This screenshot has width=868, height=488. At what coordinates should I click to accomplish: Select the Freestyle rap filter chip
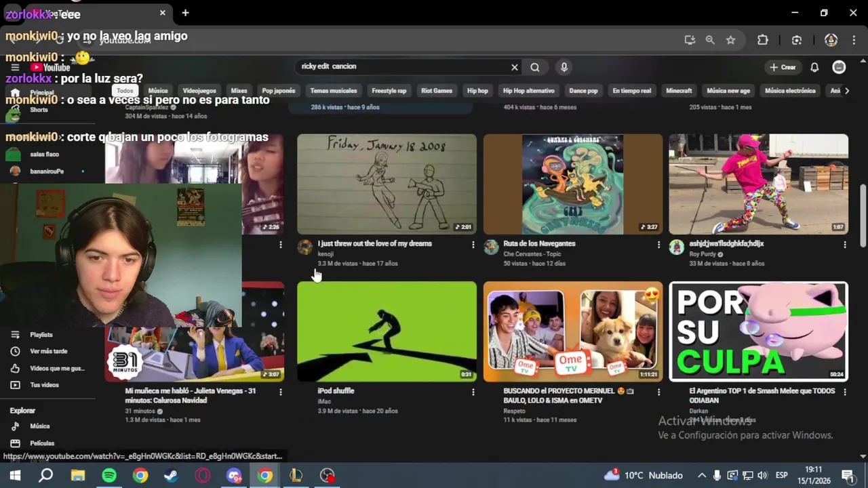tap(389, 91)
